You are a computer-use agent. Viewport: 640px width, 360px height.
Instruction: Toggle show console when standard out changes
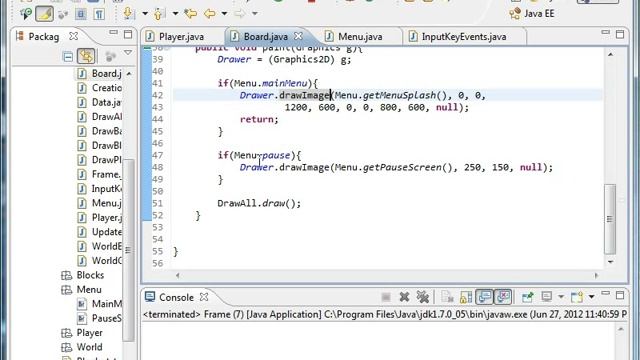(x=484, y=297)
